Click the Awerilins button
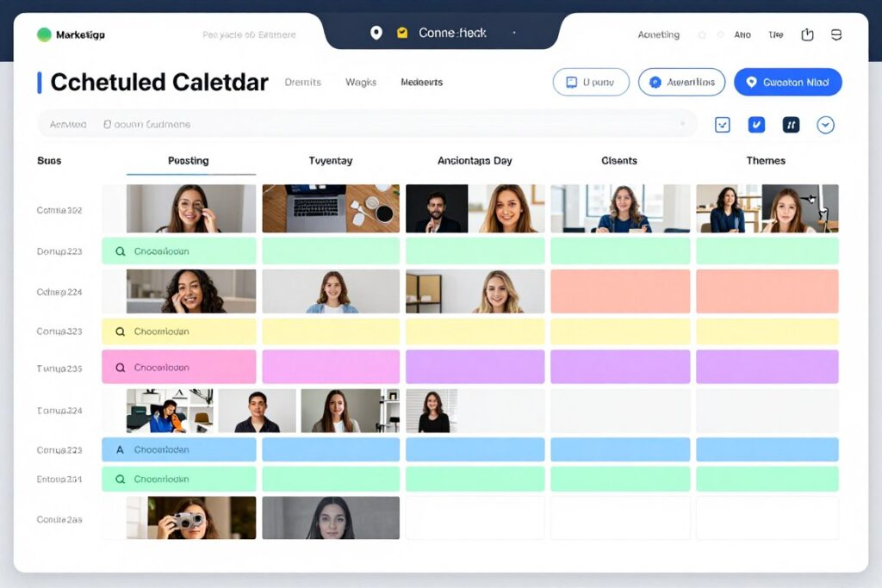 (x=682, y=82)
